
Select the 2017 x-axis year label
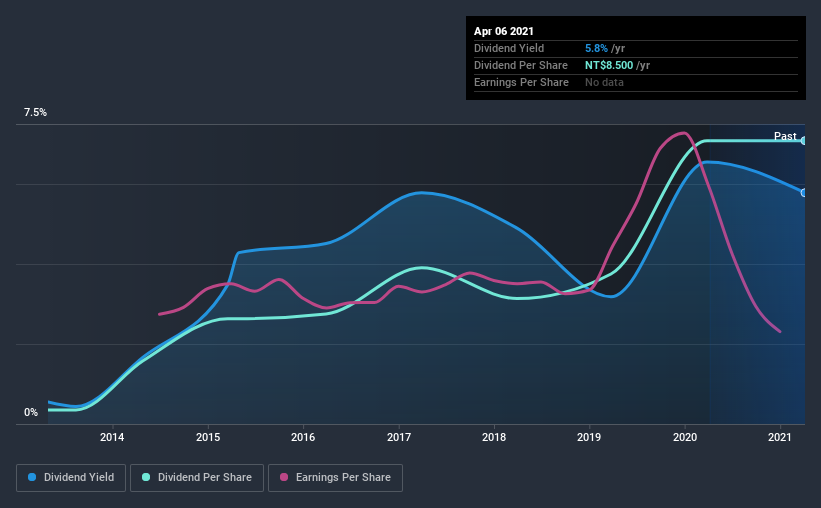coord(399,437)
